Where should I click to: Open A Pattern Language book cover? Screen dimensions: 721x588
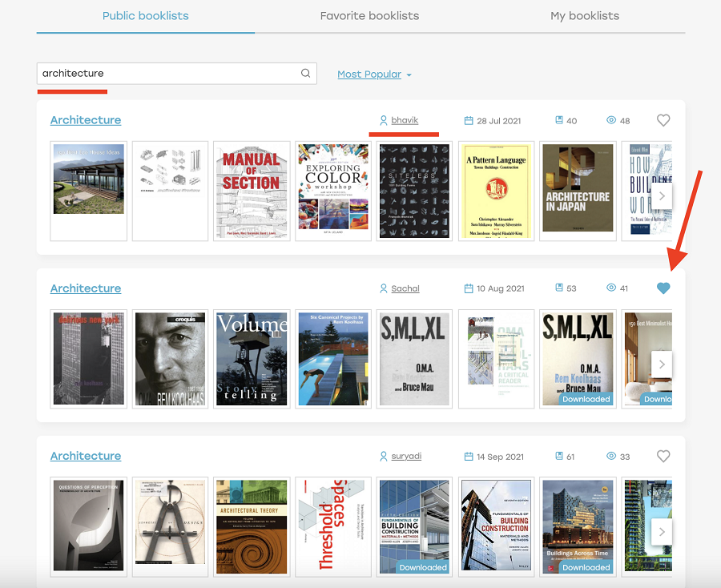[x=496, y=191]
